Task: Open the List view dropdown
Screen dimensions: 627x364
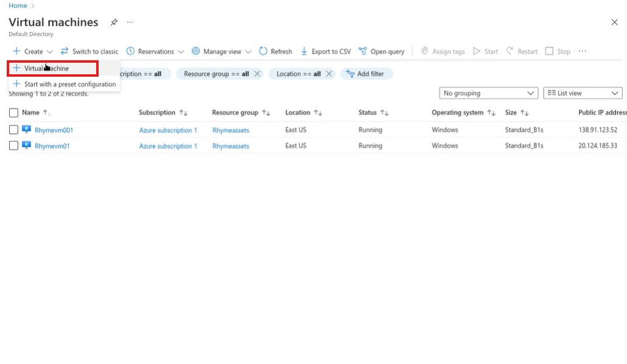Action: tap(583, 93)
